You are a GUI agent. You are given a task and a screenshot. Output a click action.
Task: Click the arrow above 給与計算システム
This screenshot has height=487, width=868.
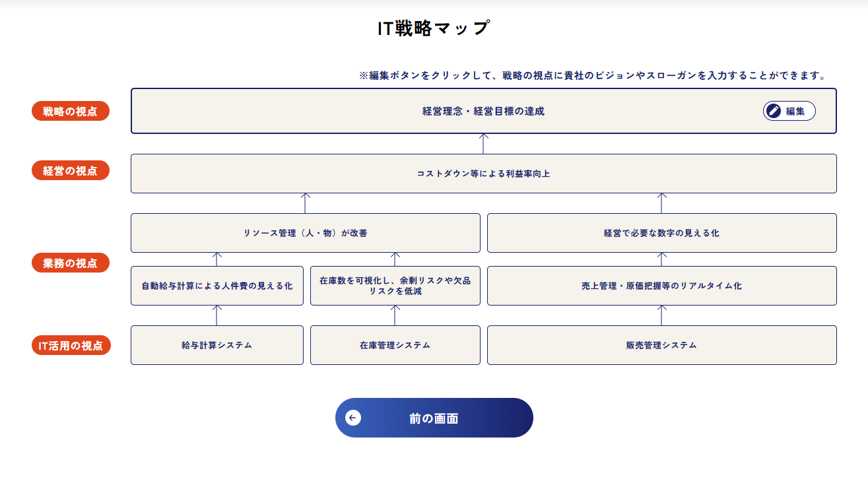pos(217,315)
